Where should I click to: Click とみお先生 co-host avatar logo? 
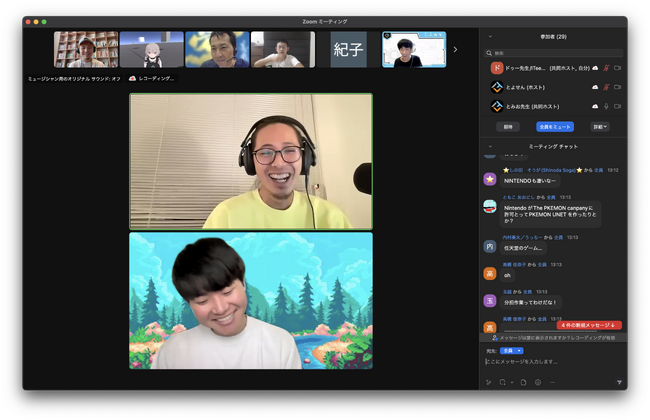click(497, 107)
